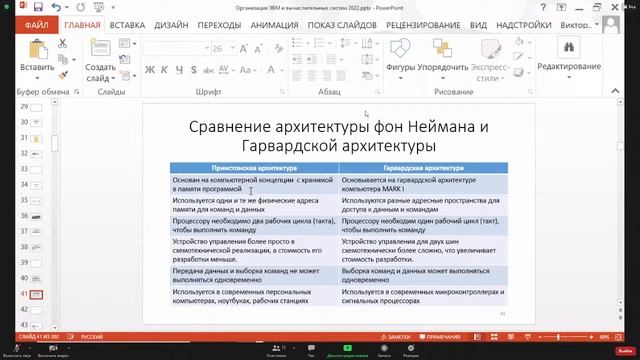Toggle ПРИМЕЧАНИЯ comments pane
This screenshot has width=640, height=360.
(x=440, y=337)
